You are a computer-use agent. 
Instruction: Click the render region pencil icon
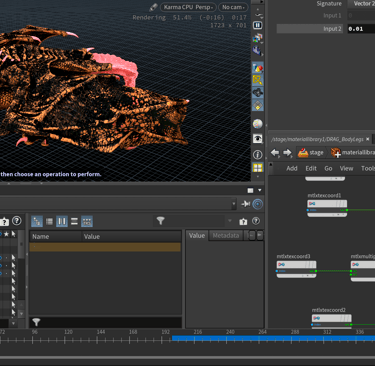pos(153,7)
